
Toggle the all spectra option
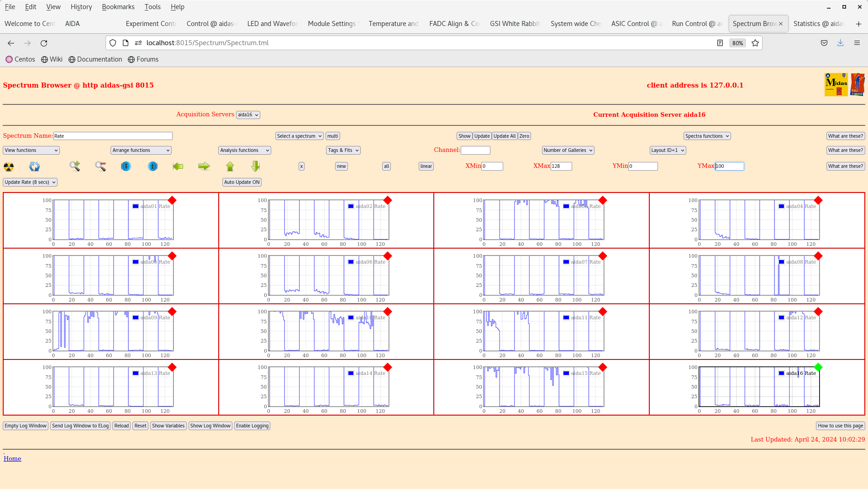tap(386, 166)
